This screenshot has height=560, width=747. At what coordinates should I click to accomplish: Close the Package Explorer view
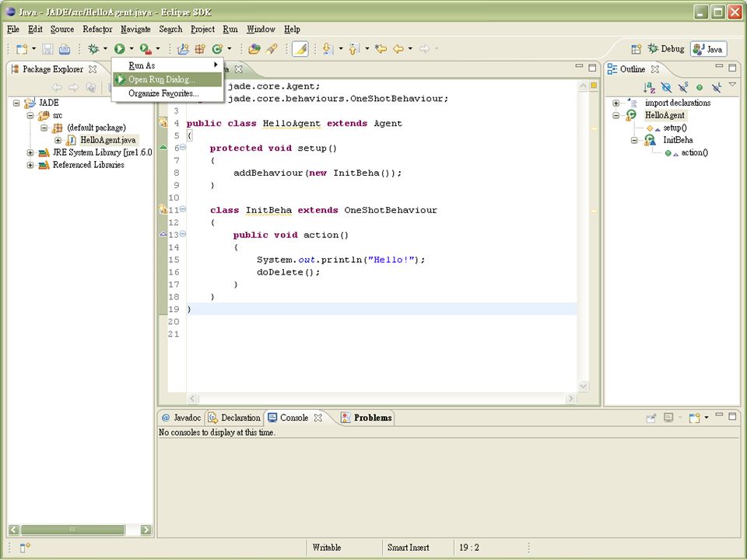click(93, 69)
